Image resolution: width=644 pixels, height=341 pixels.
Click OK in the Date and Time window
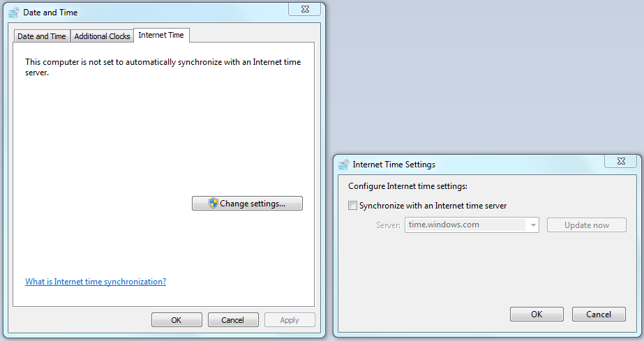click(x=177, y=320)
